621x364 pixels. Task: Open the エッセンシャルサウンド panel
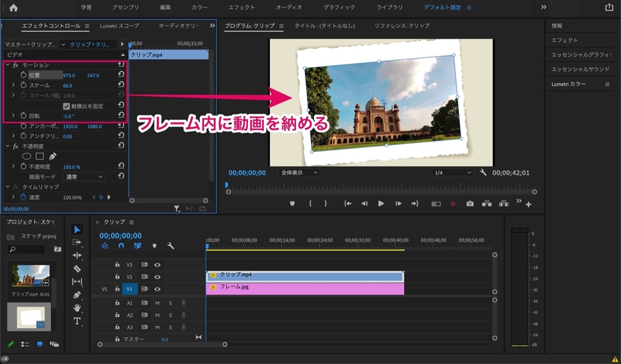click(x=582, y=69)
